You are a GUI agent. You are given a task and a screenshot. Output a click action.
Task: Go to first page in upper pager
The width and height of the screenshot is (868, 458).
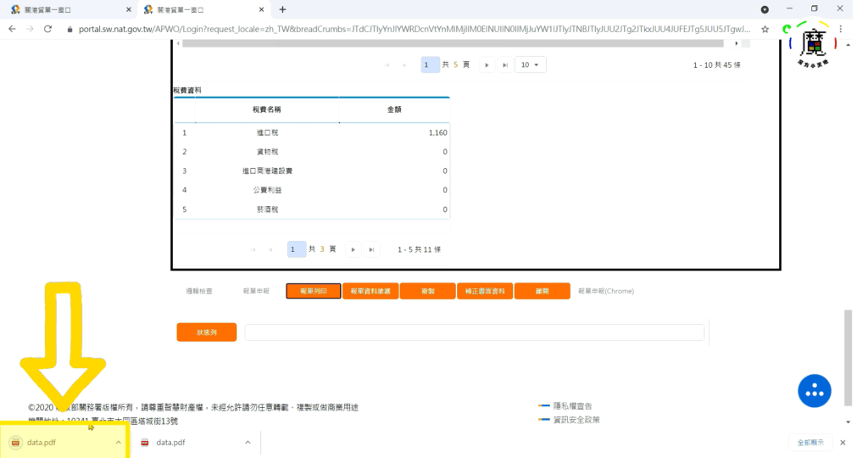pyautogui.click(x=387, y=64)
